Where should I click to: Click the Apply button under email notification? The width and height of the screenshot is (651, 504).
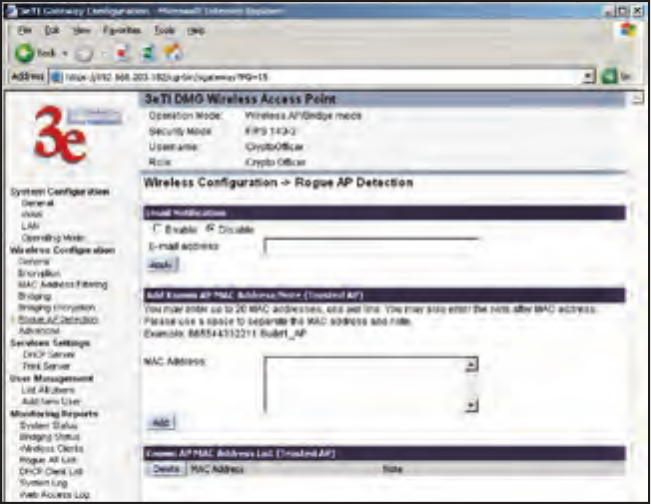pyautogui.click(x=162, y=265)
